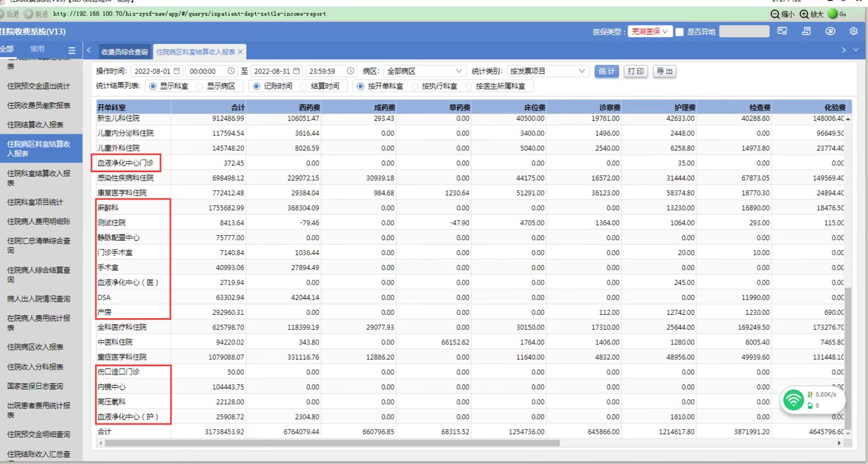Open the start time clock icon

[x=231, y=71]
